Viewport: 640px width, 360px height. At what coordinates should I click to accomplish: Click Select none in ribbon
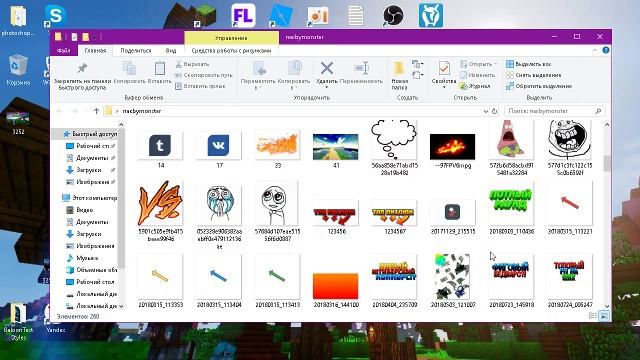coord(533,75)
